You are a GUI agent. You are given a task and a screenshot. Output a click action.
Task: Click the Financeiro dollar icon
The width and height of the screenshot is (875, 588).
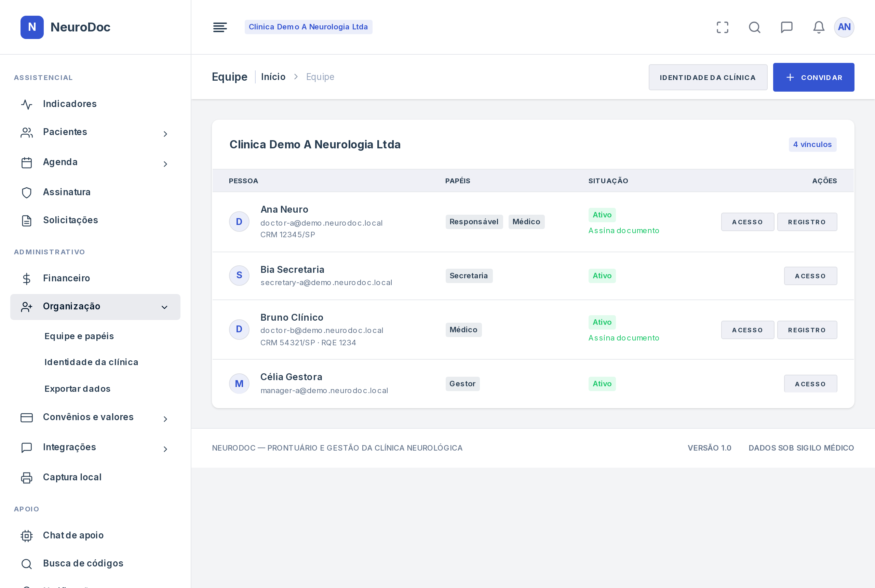pos(27,279)
